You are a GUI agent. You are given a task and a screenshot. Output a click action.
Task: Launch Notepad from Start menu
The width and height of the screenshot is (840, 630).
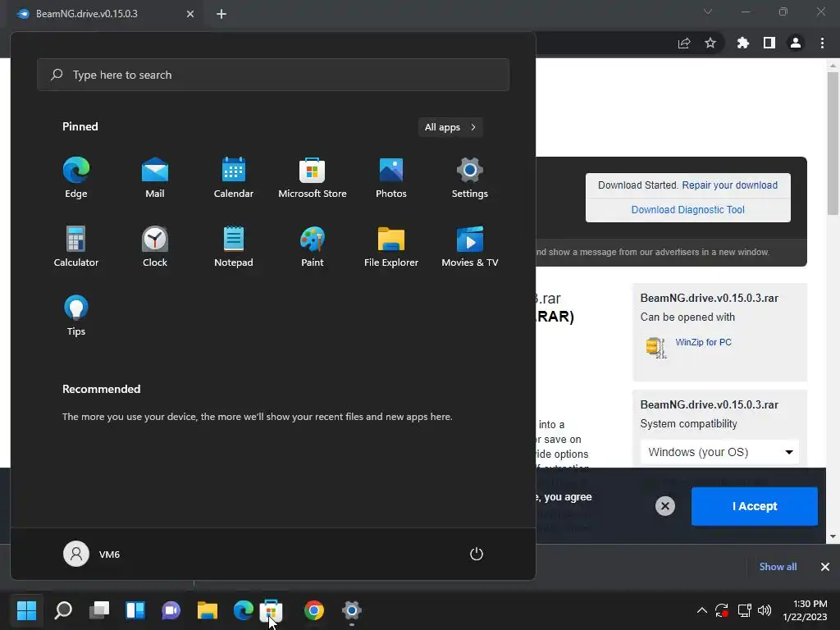tap(234, 247)
